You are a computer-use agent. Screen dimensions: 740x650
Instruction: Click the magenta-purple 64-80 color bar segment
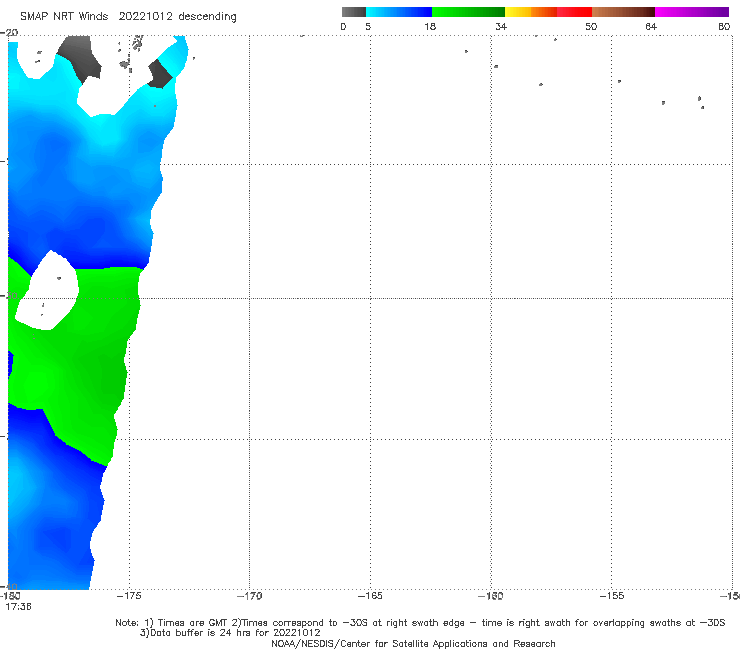[692, 12]
